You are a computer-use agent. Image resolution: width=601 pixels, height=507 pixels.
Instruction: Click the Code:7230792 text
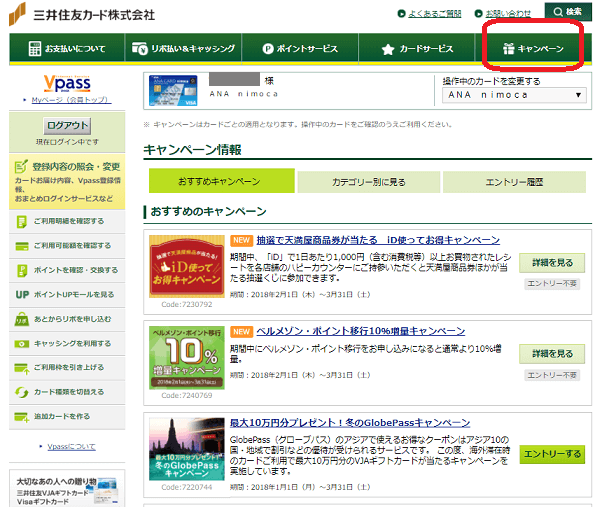pyautogui.click(x=187, y=305)
